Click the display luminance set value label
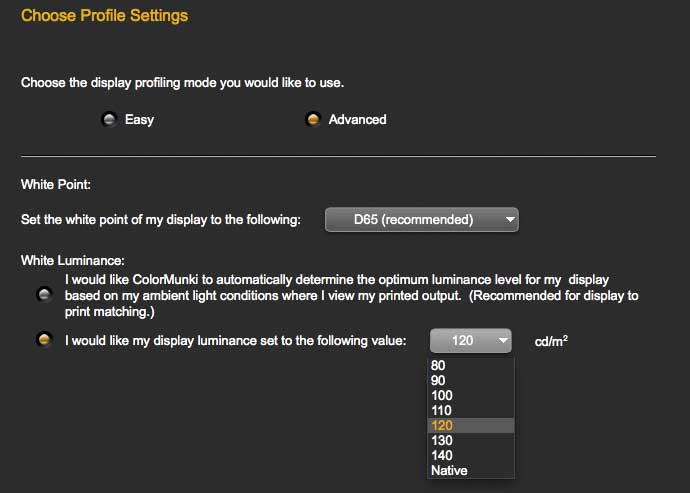This screenshot has height=493, width=690. (x=235, y=340)
